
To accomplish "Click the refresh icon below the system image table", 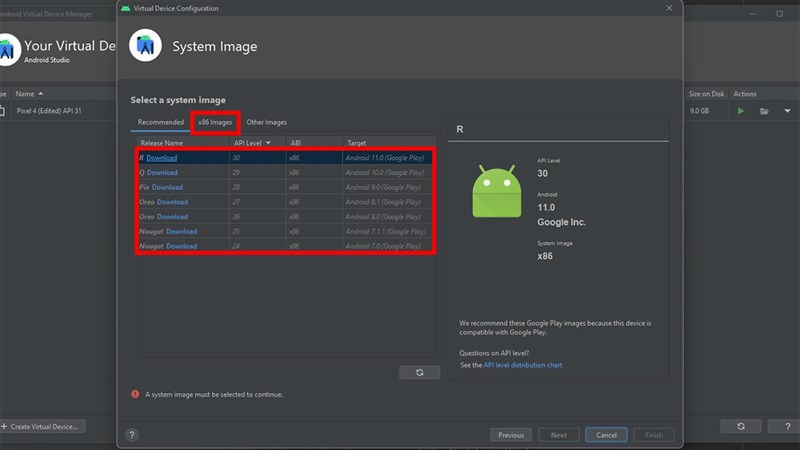I will (x=419, y=372).
